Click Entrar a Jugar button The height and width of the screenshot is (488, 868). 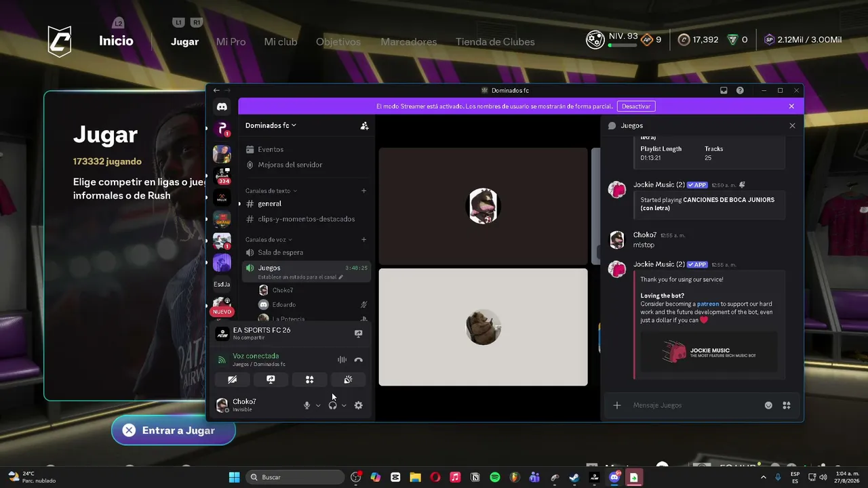click(174, 430)
